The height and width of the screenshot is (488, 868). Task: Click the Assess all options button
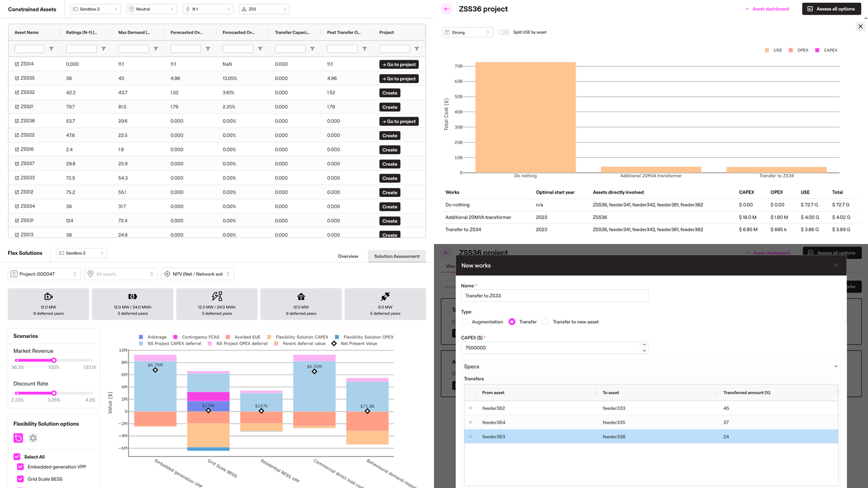click(x=831, y=9)
